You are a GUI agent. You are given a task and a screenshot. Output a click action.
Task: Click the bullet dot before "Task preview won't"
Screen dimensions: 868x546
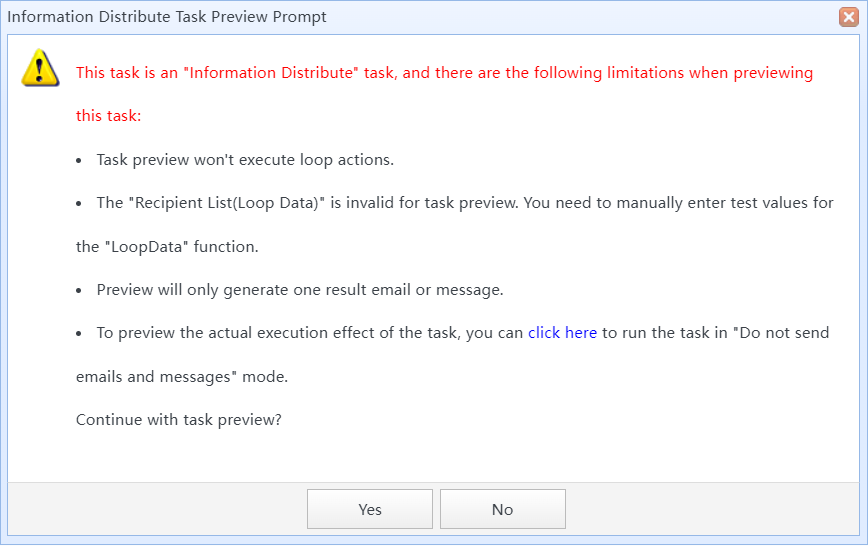[x=79, y=161]
